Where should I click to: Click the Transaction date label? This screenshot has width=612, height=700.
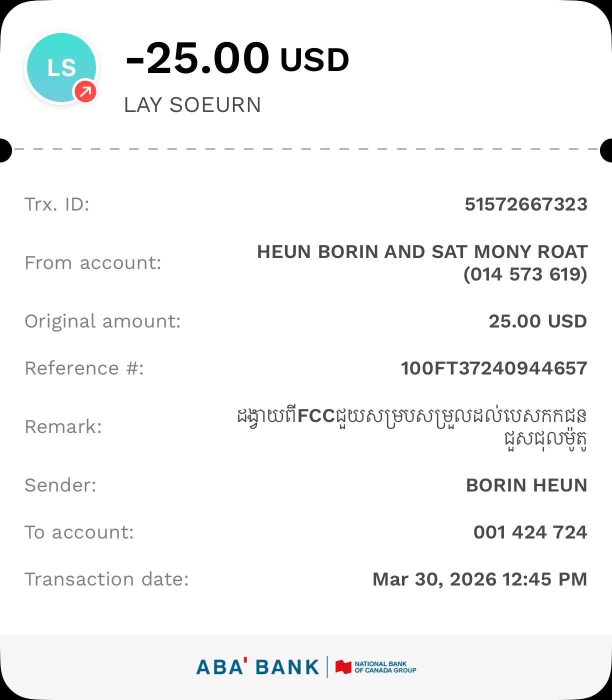(106, 579)
